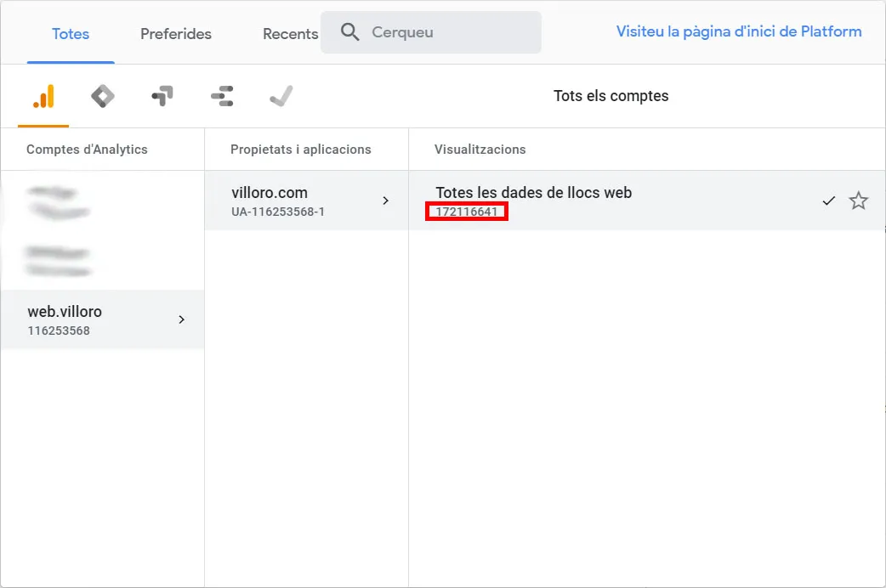
Task: Star 'Totes les dades de llocs web'
Action: 859,201
